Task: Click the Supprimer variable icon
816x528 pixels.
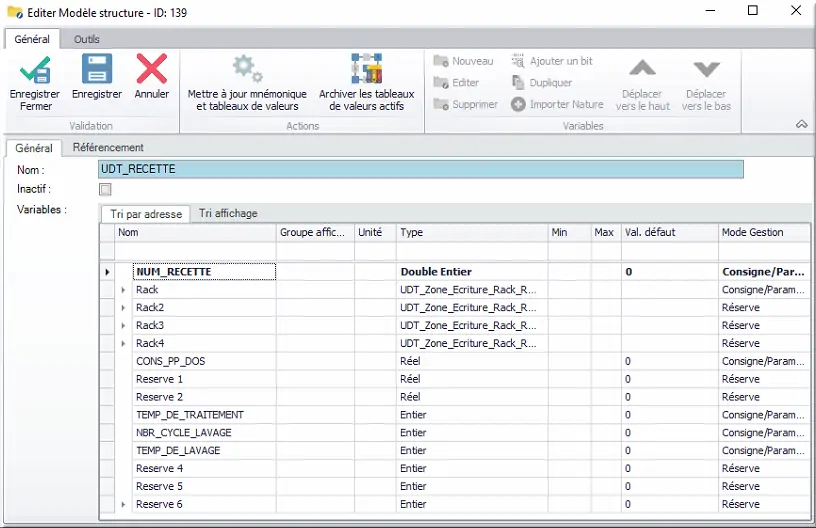Action: [441, 105]
